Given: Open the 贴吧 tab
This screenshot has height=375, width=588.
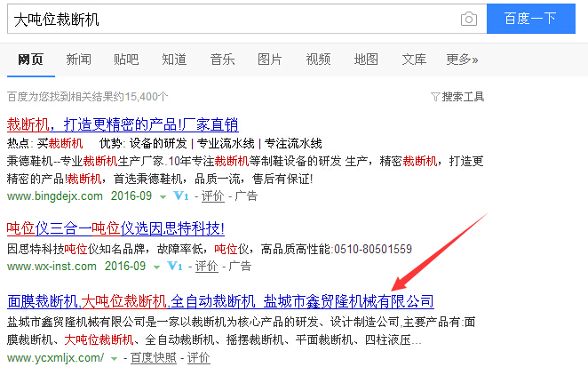Looking at the screenshot, I should [126, 60].
